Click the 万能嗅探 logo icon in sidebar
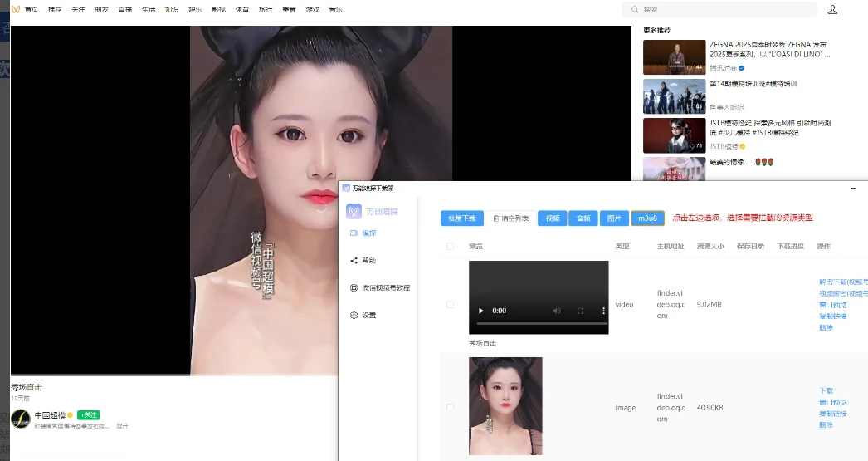 tap(354, 211)
